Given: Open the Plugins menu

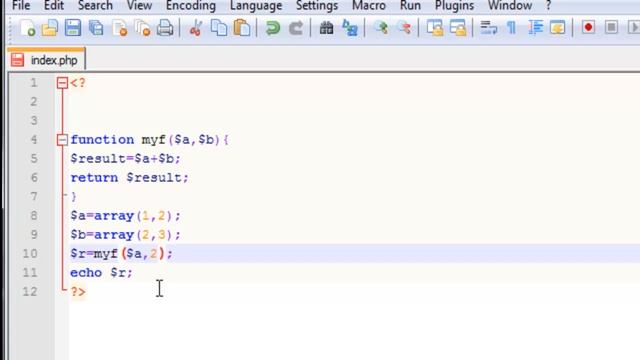Looking at the screenshot, I should tap(454, 6).
